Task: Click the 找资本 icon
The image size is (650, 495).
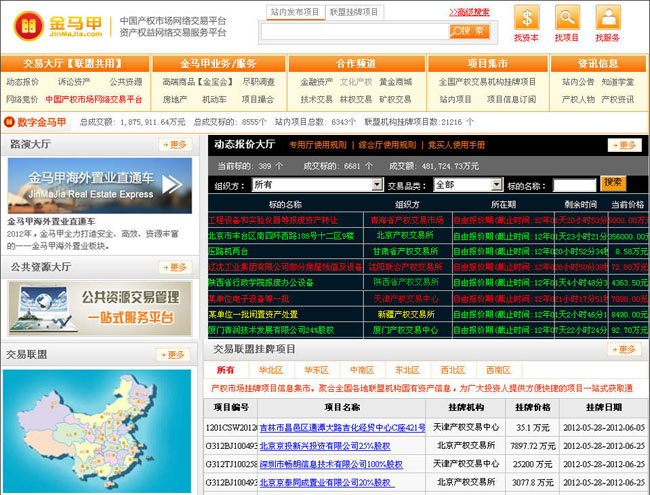Action: (x=526, y=18)
